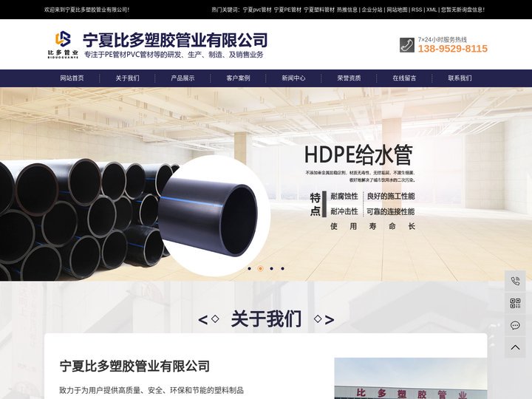Open the chat message icon in sidebar

(x=515, y=325)
